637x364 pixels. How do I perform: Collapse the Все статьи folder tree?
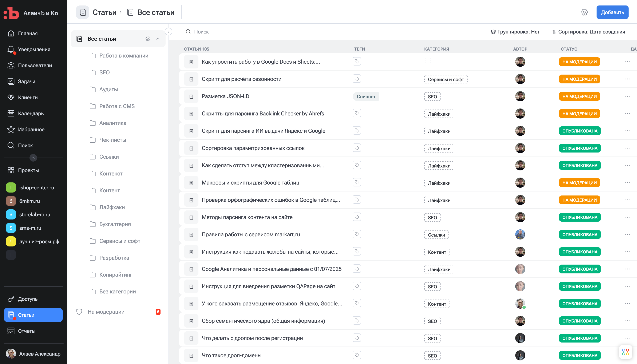pyautogui.click(x=158, y=39)
